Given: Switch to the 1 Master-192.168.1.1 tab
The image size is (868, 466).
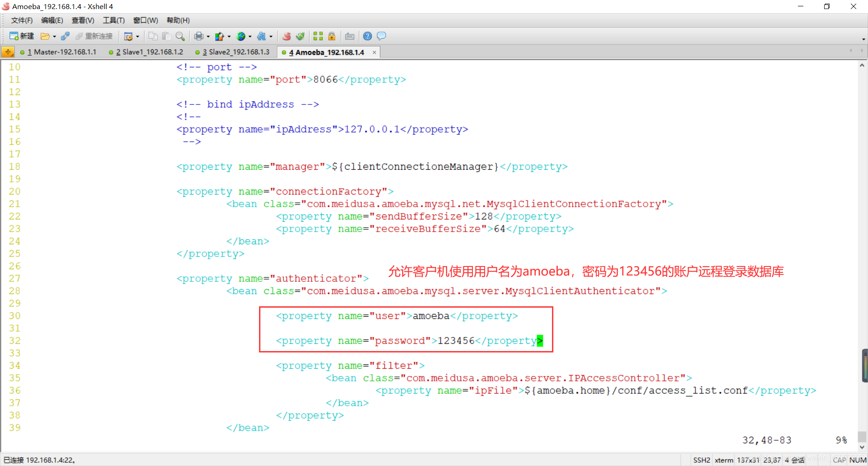Looking at the screenshot, I should [59, 52].
